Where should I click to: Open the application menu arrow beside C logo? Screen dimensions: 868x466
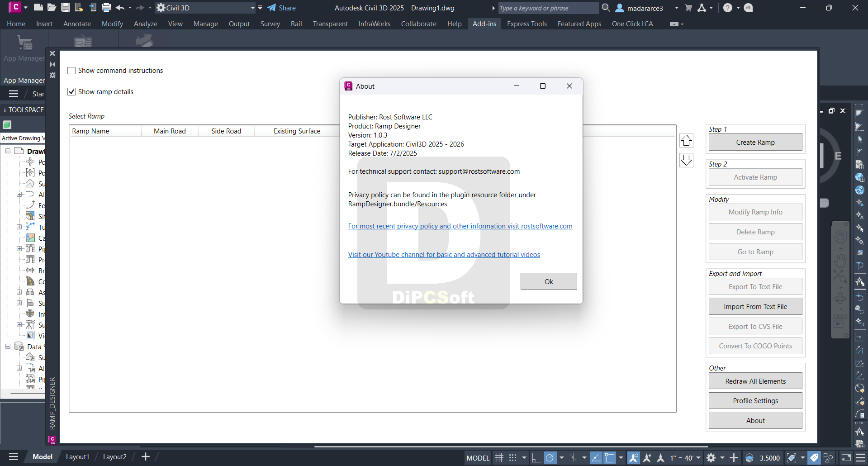[x=26, y=8]
